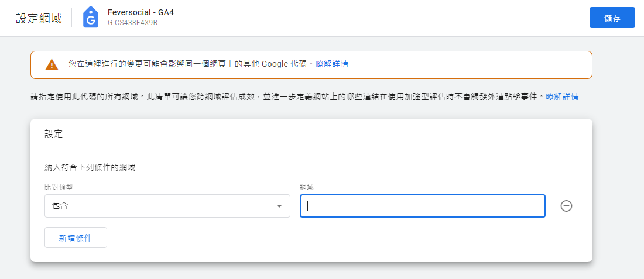Click the 比對類型 field label

pyautogui.click(x=59, y=187)
